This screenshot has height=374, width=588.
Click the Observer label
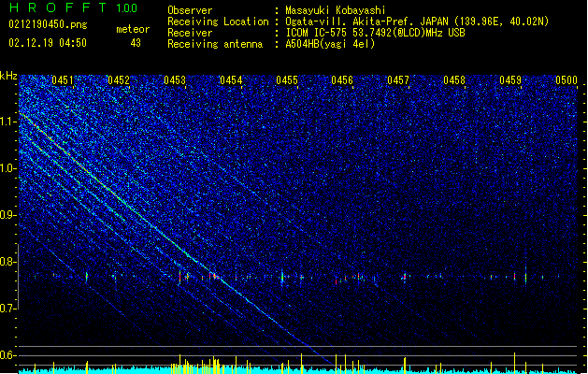click(190, 10)
